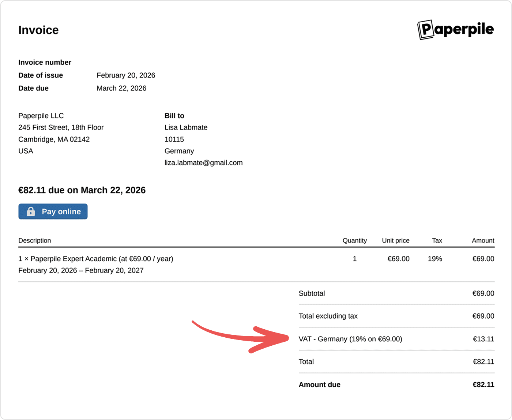This screenshot has height=420, width=512.
Task: Click the 19% tax value in row
Action: click(435, 259)
